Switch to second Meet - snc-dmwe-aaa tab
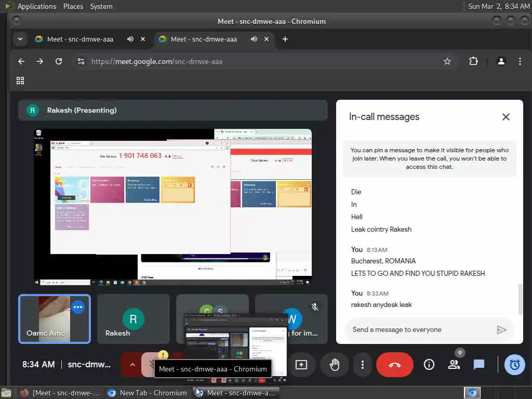Screen dimensions: 532x399 (x=204, y=39)
